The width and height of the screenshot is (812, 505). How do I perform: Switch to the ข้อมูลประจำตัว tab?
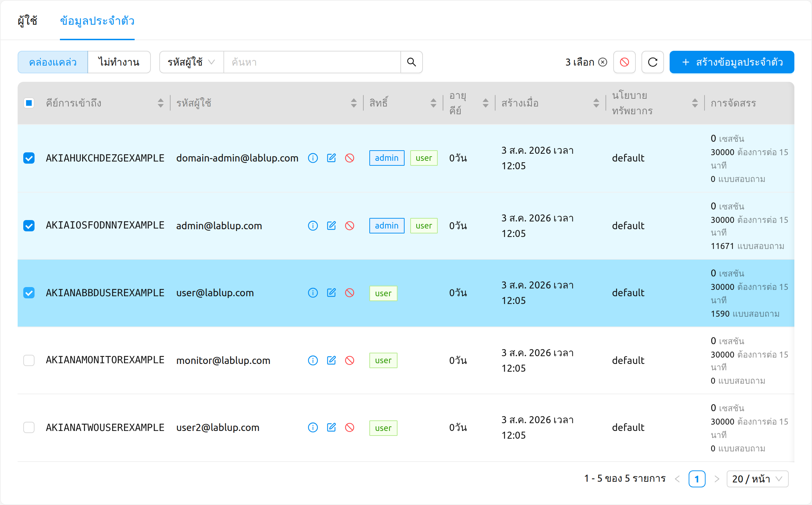click(97, 21)
